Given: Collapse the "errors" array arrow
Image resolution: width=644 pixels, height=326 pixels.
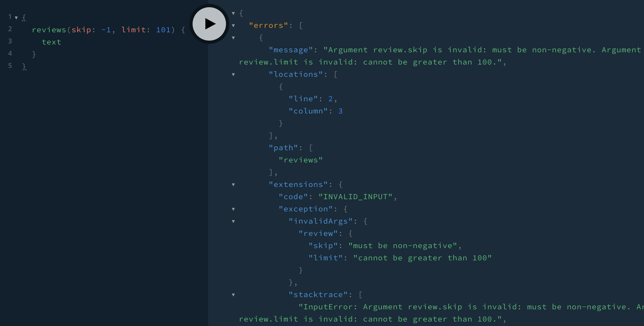Looking at the screenshot, I should [233, 26].
